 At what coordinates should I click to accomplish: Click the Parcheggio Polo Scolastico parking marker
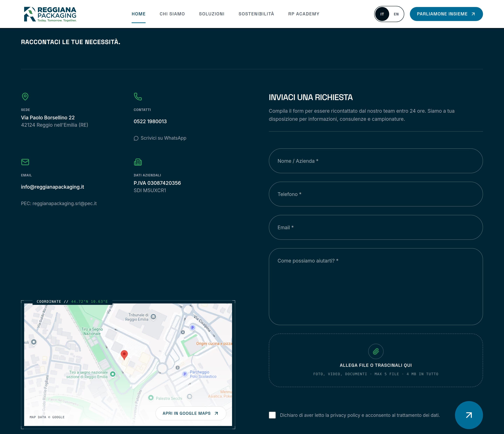[x=185, y=374]
